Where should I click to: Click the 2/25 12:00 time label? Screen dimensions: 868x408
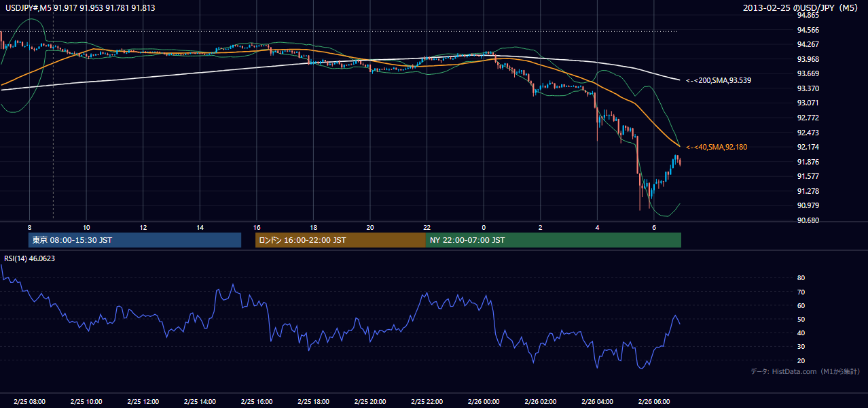pos(143,402)
